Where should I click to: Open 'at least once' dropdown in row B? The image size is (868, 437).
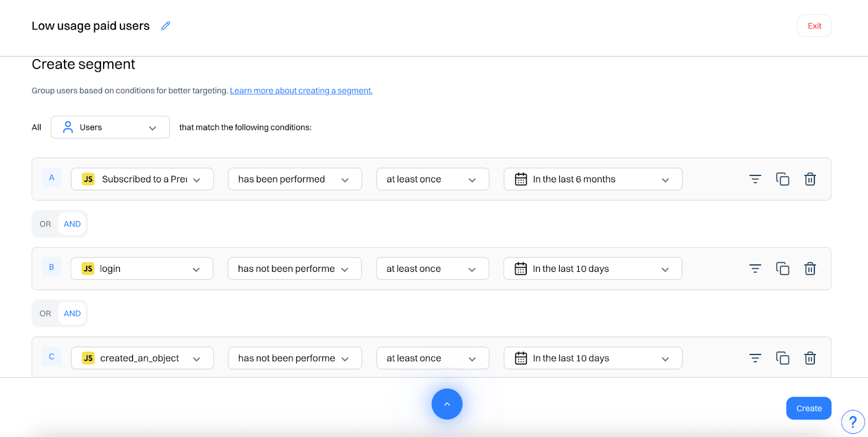pos(432,269)
